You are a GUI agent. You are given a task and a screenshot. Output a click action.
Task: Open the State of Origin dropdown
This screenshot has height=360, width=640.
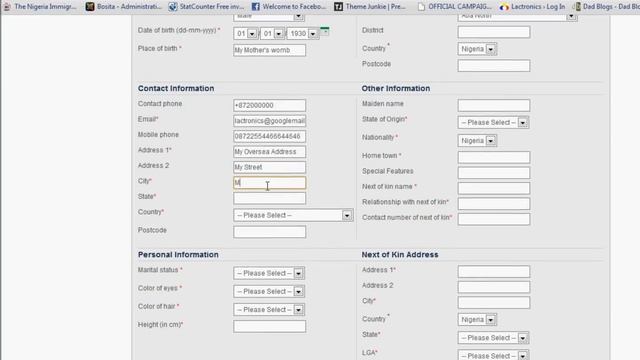pyautogui.click(x=493, y=122)
